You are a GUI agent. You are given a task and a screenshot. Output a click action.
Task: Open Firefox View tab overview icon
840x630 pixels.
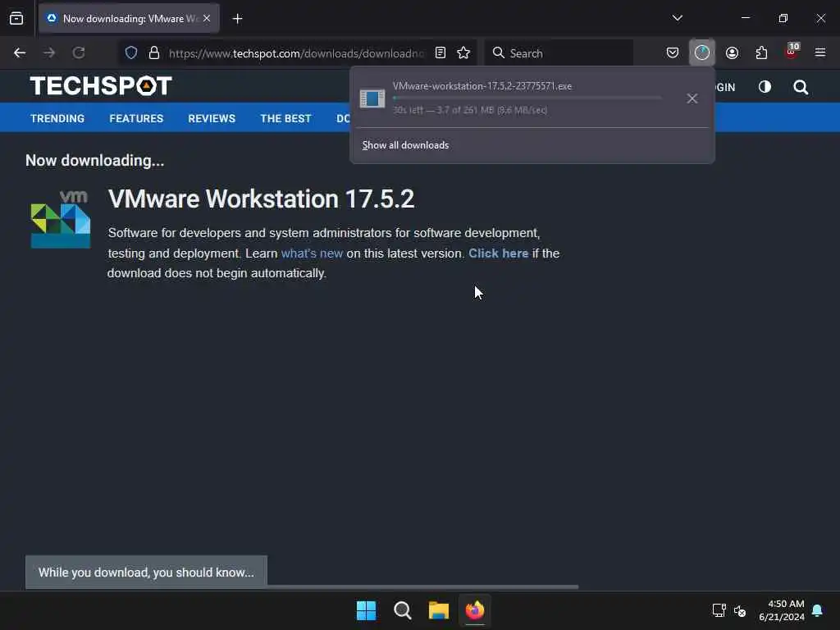[16, 18]
